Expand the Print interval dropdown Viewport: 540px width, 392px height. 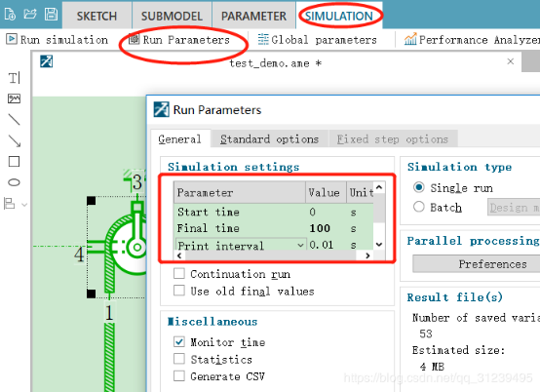300,246
